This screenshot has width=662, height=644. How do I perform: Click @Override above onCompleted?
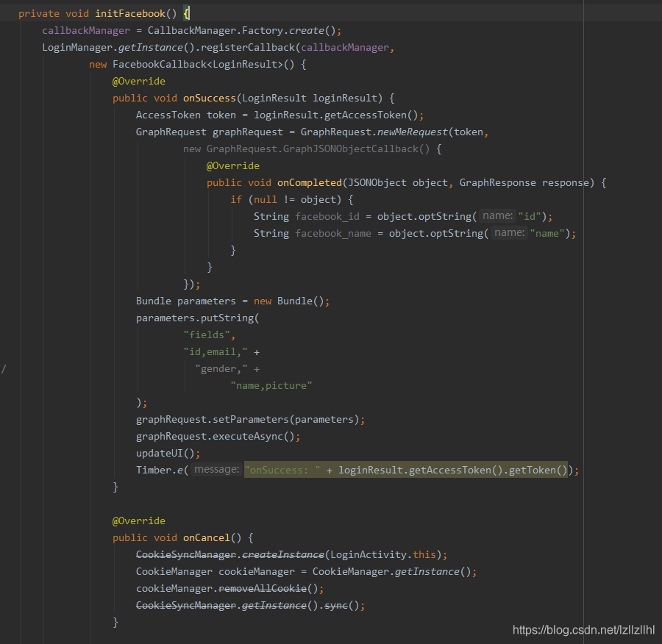click(x=233, y=166)
